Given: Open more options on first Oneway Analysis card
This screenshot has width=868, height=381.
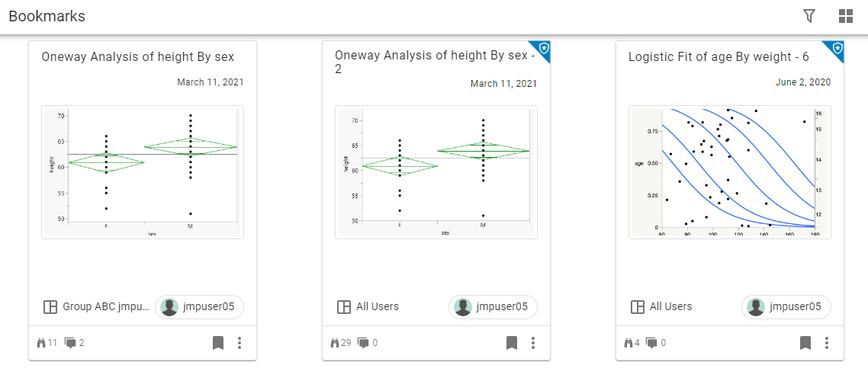Looking at the screenshot, I should [240, 343].
